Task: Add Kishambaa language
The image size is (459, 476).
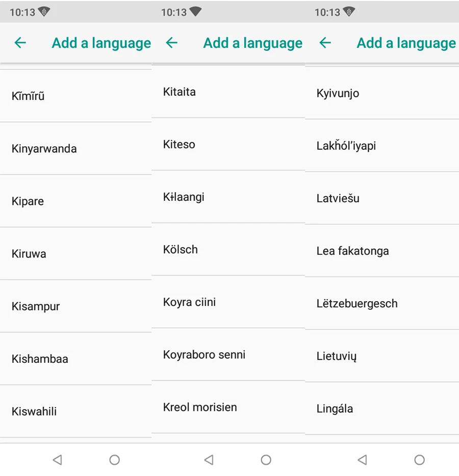Action: (75, 358)
